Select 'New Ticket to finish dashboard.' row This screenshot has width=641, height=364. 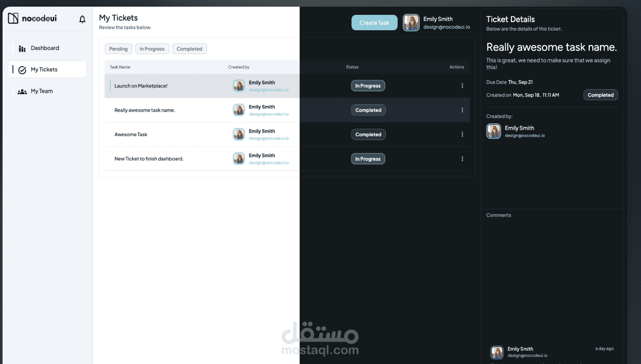(149, 159)
